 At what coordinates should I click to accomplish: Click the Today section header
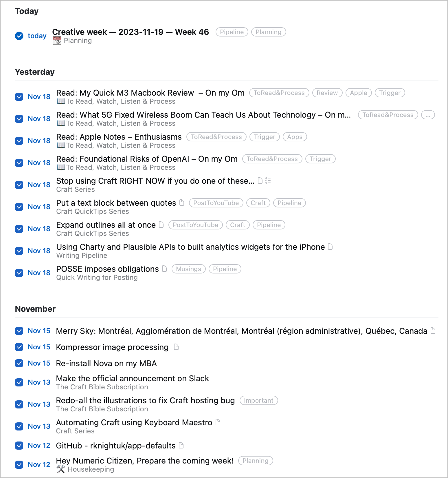point(27,11)
